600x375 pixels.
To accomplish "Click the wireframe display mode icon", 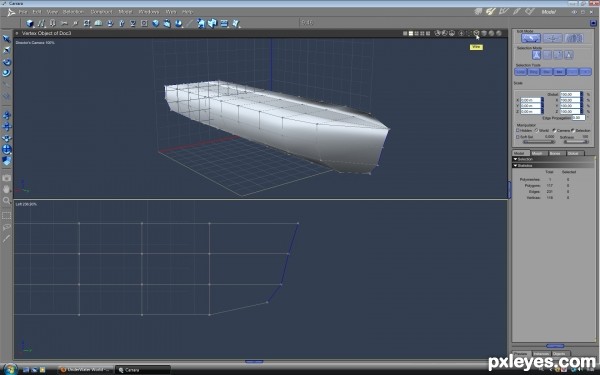I will pyautogui.click(x=476, y=33).
